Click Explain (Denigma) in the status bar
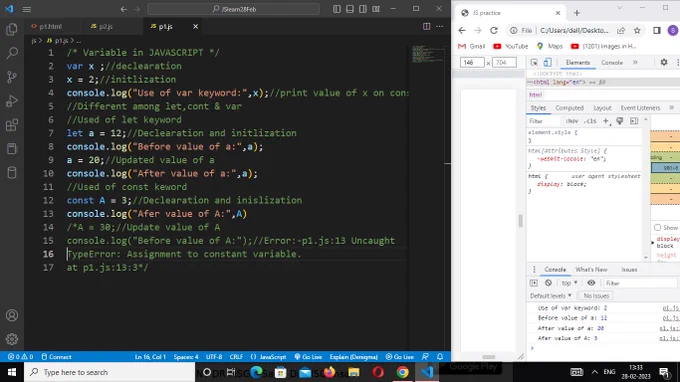The image size is (680, 382). (x=353, y=357)
